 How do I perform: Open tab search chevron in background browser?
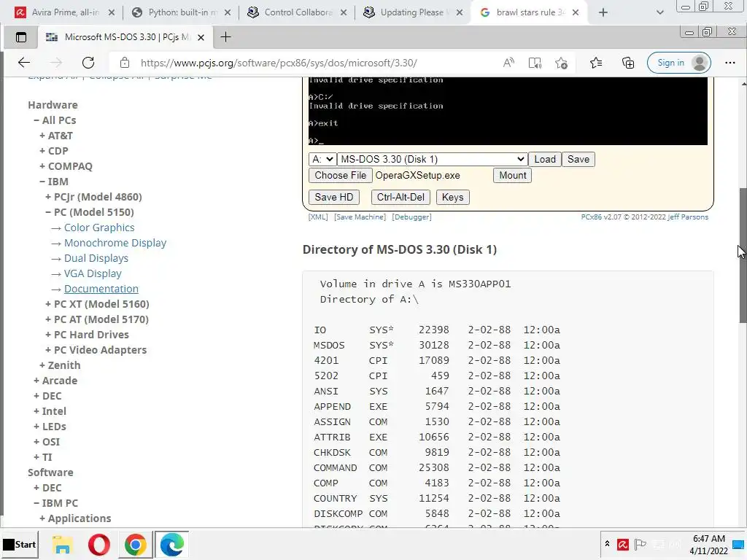(x=659, y=12)
